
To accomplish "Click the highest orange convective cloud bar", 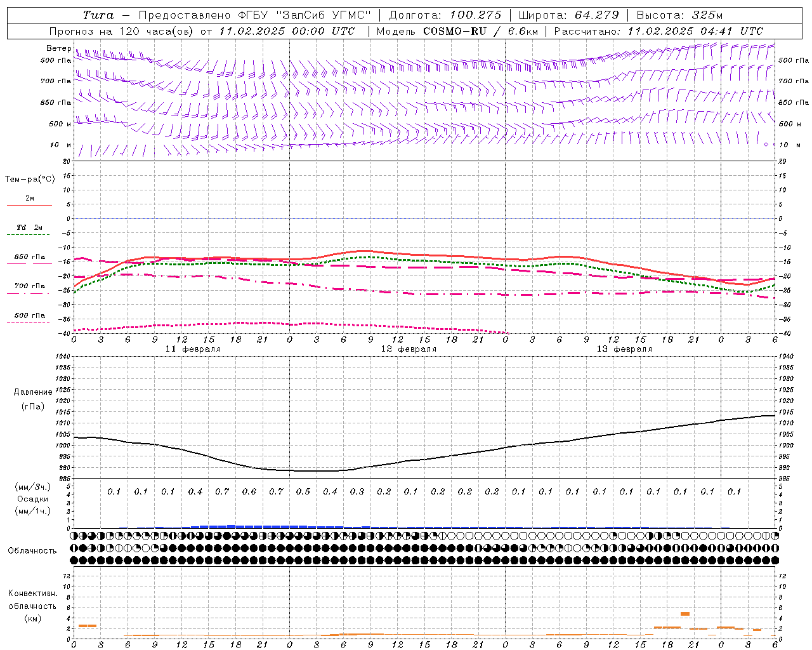I will 685,614.
